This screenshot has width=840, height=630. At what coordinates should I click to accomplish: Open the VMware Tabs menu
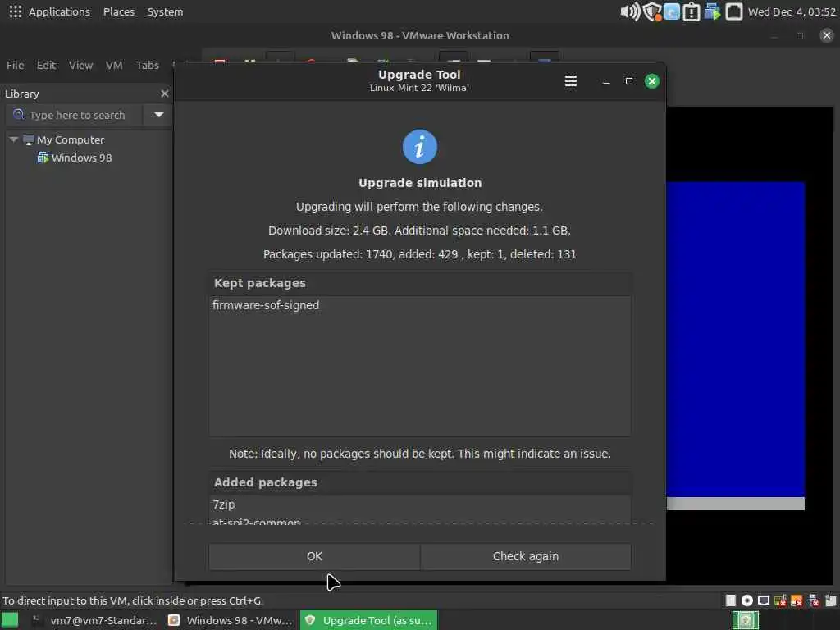point(148,65)
